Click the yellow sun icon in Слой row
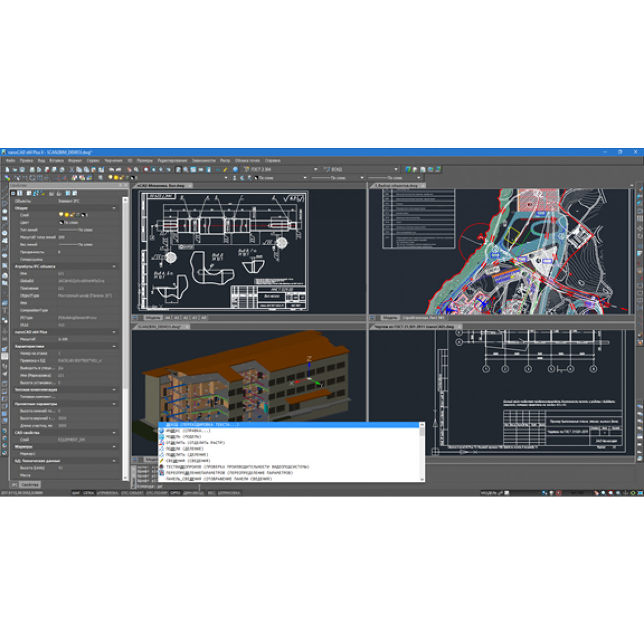This screenshot has height=644, width=644. [x=67, y=215]
